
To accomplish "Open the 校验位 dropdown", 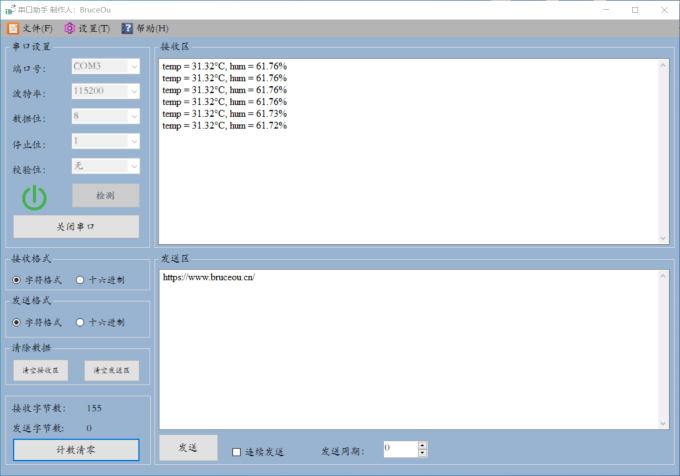I will pyautogui.click(x=105, y=166).
